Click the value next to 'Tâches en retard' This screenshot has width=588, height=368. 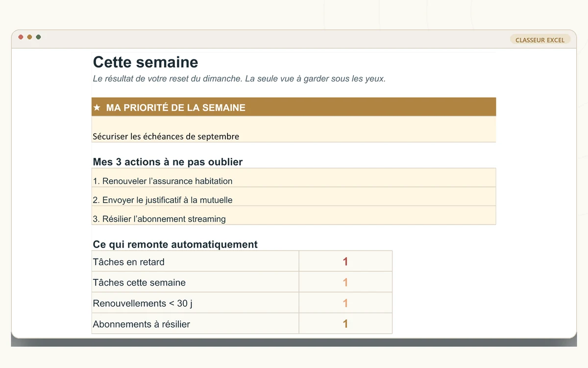(345, 261)
